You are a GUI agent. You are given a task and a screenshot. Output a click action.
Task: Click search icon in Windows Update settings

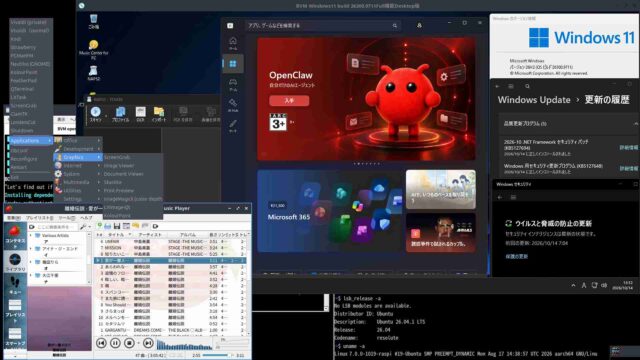coord(527,86)
